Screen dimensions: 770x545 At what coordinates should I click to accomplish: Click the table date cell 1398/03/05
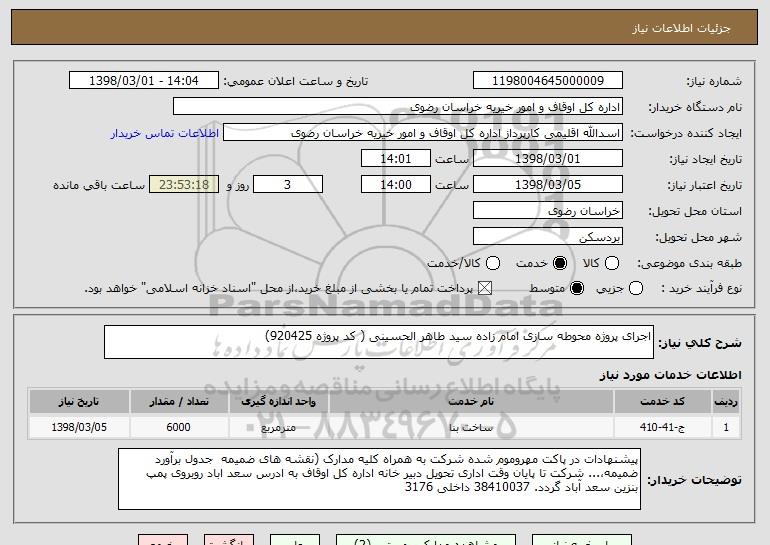(x=79, y=427)
